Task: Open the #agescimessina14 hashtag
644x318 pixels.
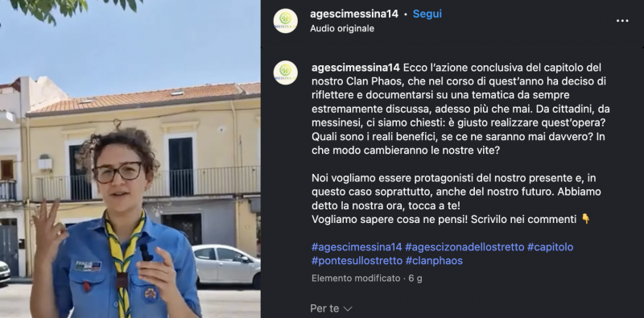Action: (357, 247)
